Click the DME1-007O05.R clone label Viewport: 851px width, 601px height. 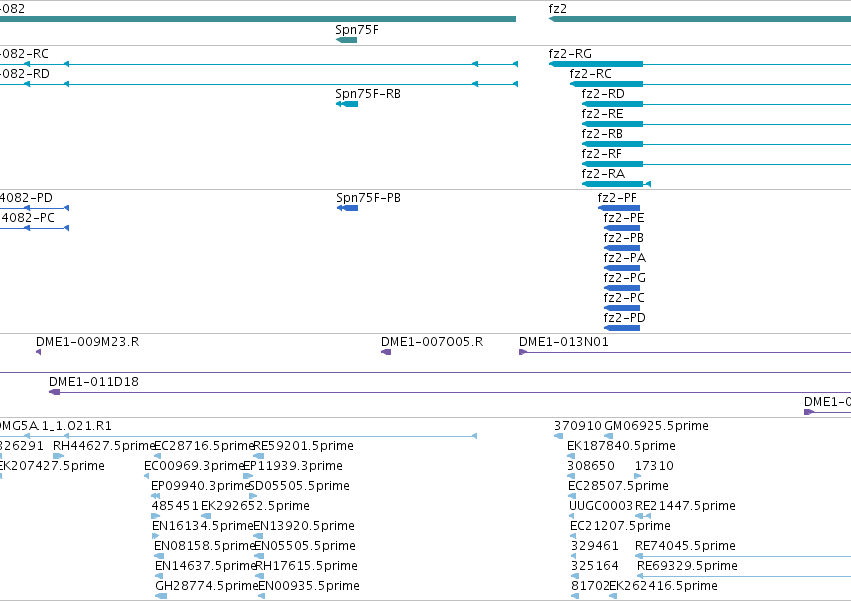coord(431,342)
